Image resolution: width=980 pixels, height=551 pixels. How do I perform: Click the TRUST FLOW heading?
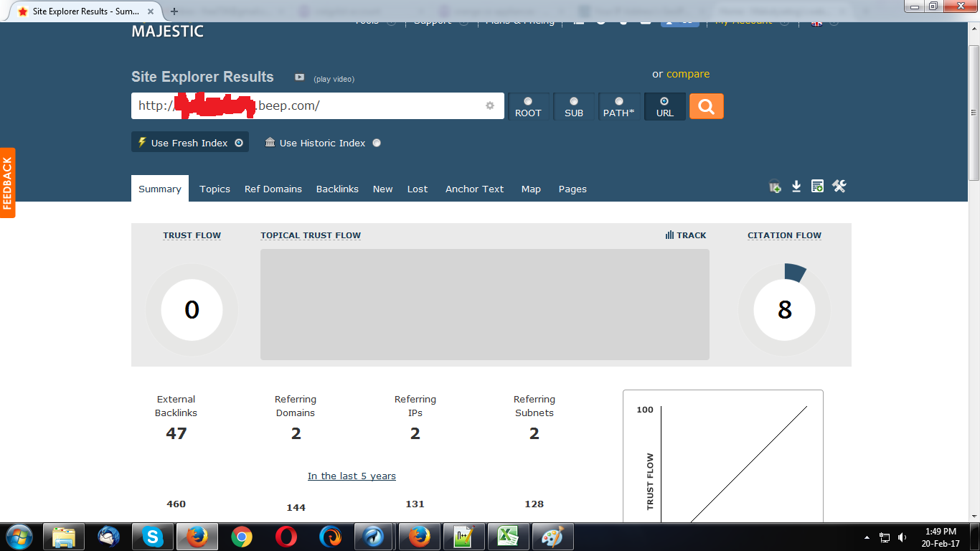(x=192, y=235)
